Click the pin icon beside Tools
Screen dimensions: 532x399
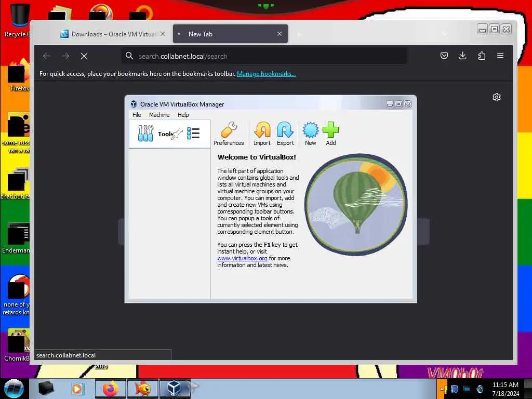pyautogui.click(x=177, y=134)
